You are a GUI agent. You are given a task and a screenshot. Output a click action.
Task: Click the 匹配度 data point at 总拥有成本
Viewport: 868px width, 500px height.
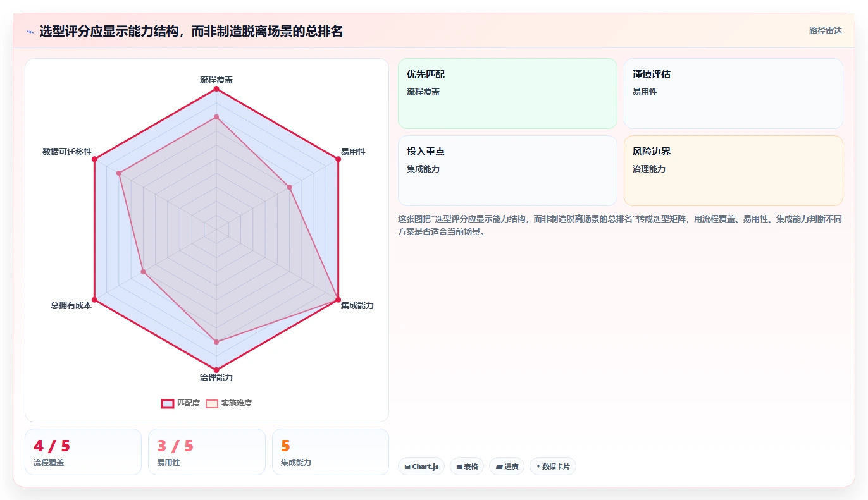point(94,300)
